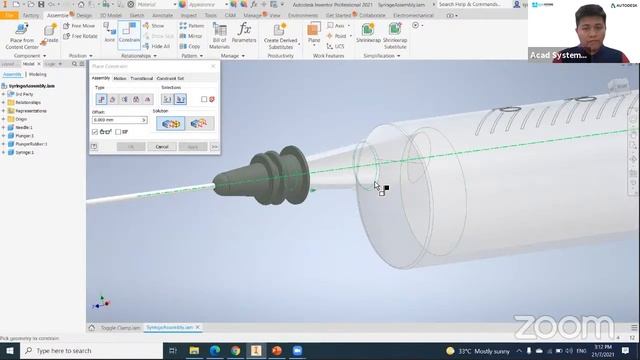Viewport: 640px width, 360px height.
Task: Choose the Mate solution button
Action: 171,123
